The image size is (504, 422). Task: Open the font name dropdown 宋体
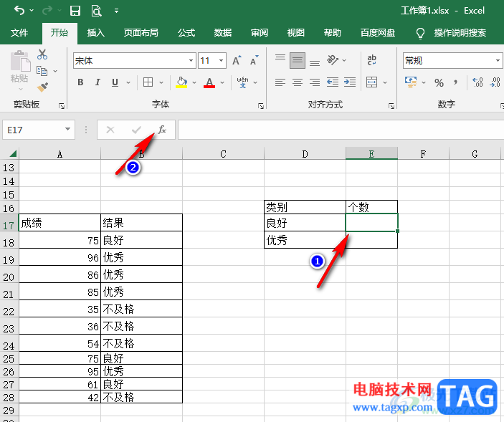191,60
